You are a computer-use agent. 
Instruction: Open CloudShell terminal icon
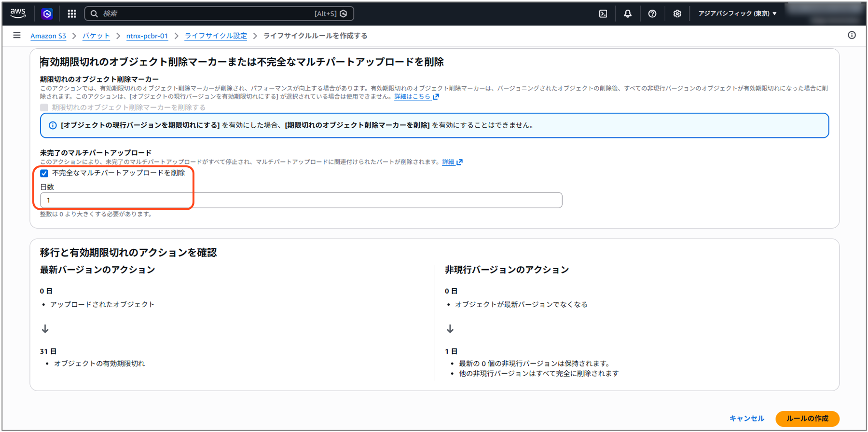click(603, 13)
